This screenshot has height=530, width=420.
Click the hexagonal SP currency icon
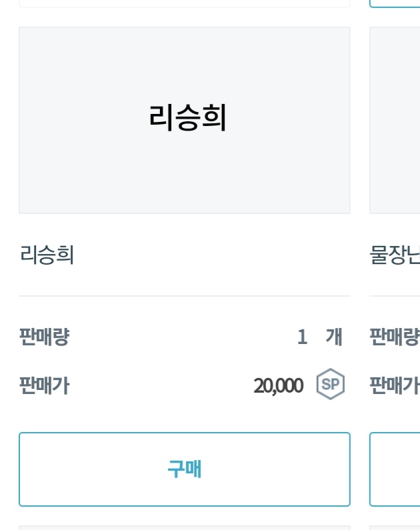[x=330, y=385]
